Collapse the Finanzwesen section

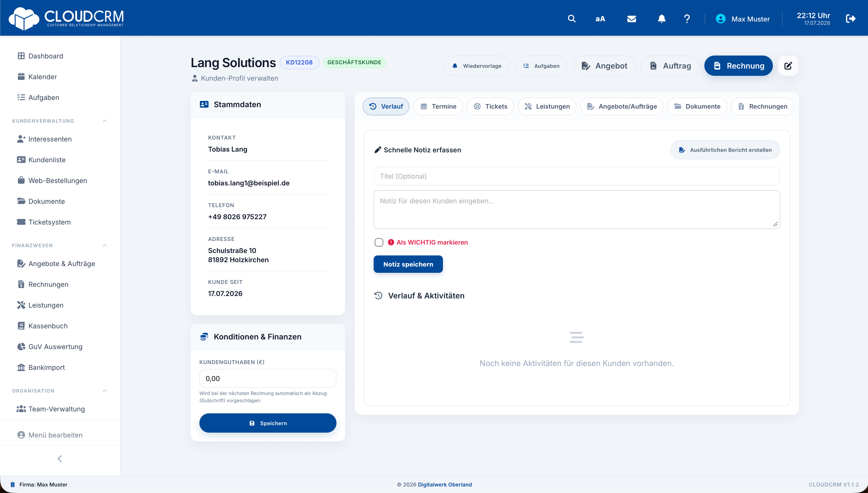click(x=105, y=246)
